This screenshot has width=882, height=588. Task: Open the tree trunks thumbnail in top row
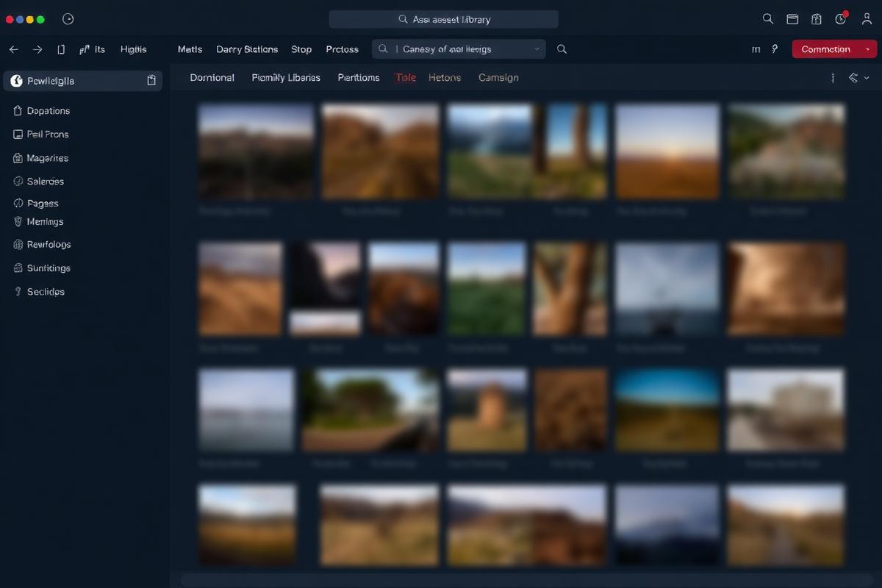pos(571,151)
